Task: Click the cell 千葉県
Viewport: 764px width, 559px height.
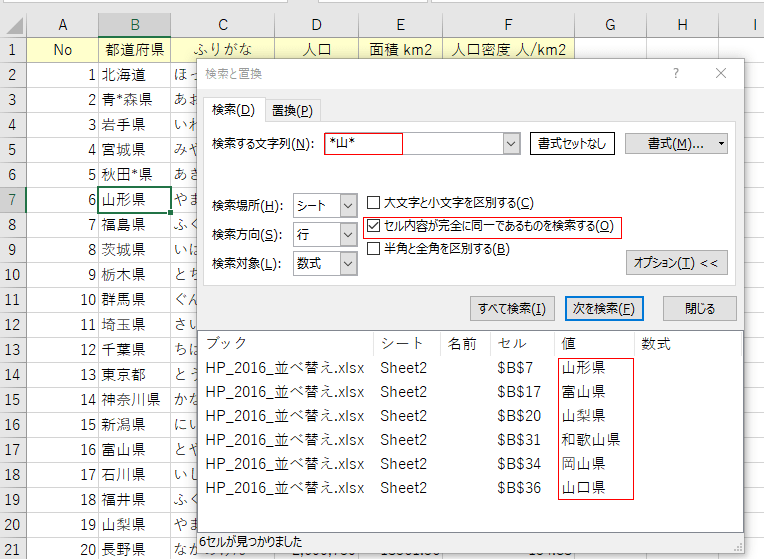Action: (x=135, y=349)
